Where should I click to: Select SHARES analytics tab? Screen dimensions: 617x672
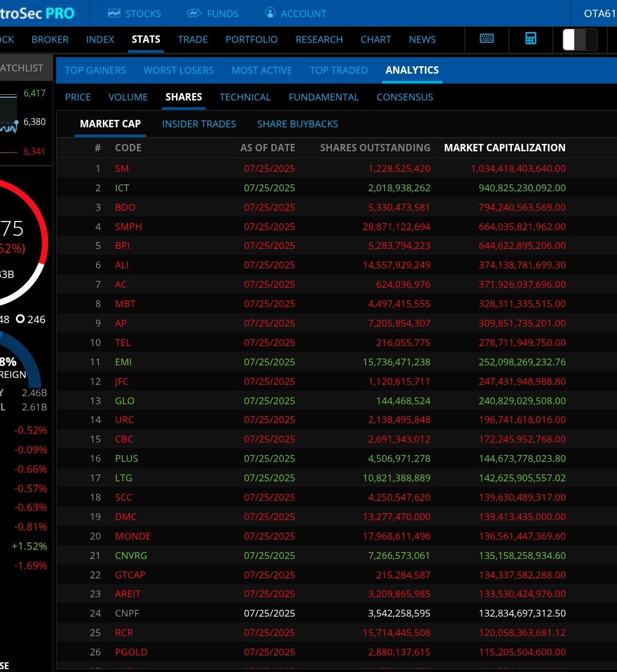(x=183, y=97)
